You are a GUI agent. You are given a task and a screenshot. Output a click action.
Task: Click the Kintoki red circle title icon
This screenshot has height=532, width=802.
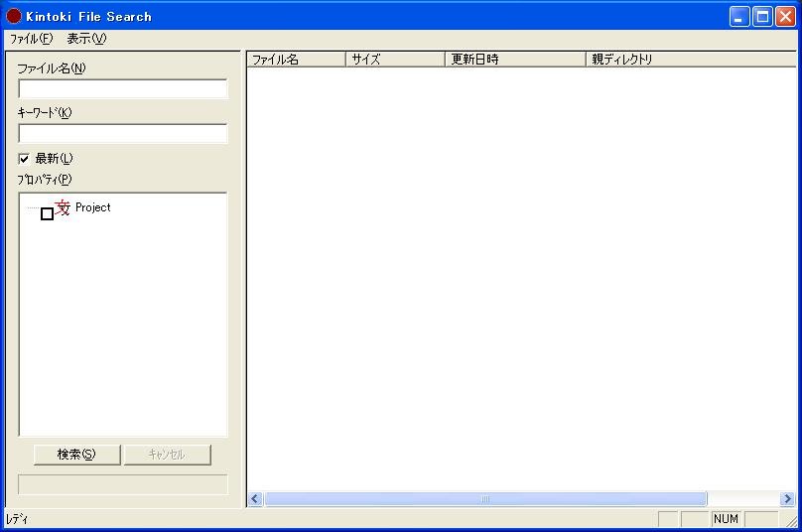[x=14, y=16]
